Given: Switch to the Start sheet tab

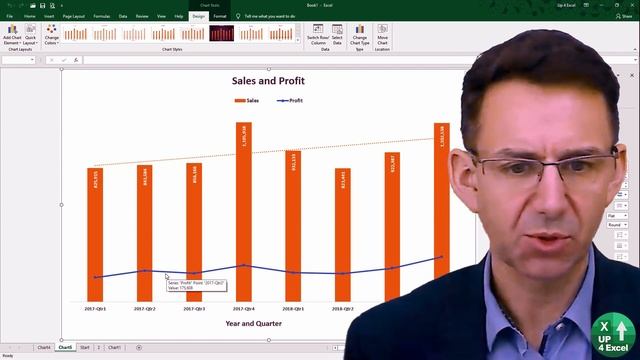Looking at the screenshot, I should click(x=84, y=348).
